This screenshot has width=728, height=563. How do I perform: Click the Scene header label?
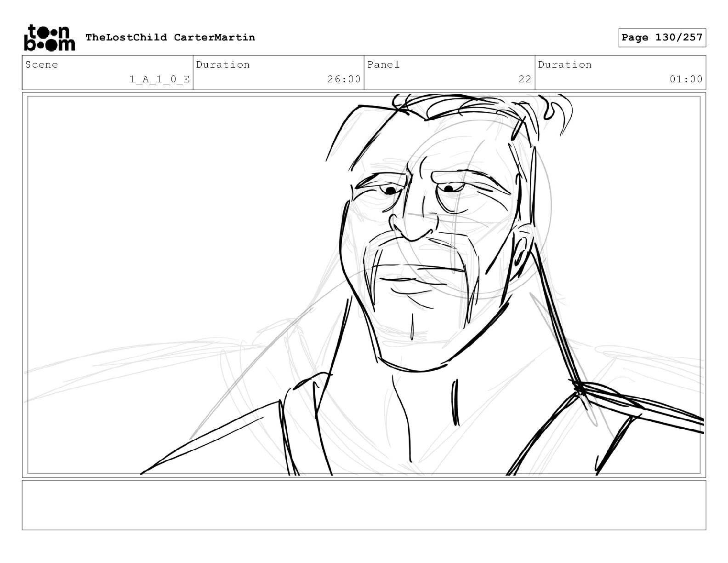[42, 65]
